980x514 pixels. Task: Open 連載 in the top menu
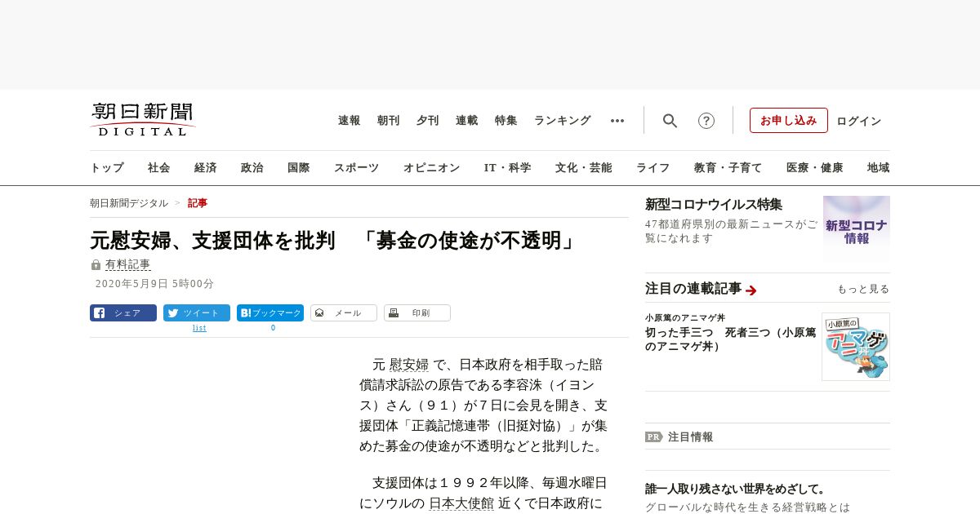coord(467,121)
